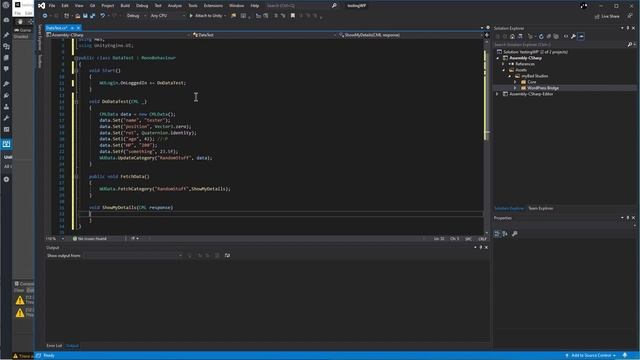Open the Assembly-CSharp project navigation dropdown

click(118, 35)
